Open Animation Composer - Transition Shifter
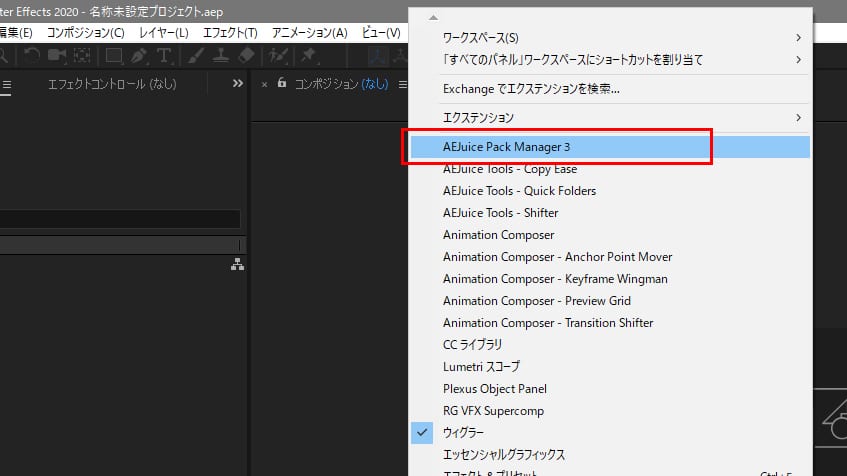The width and height of the screenshot is (847, 476). pyautogui.click(x=610, y=323)
